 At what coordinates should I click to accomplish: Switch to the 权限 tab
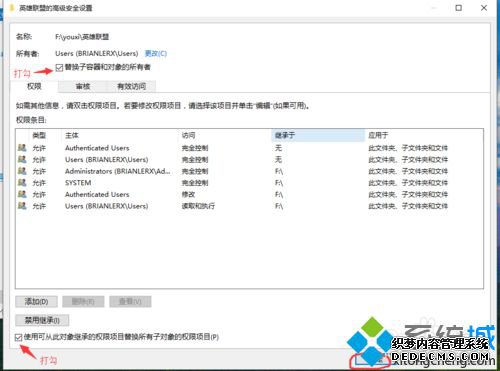pos(34,86)
